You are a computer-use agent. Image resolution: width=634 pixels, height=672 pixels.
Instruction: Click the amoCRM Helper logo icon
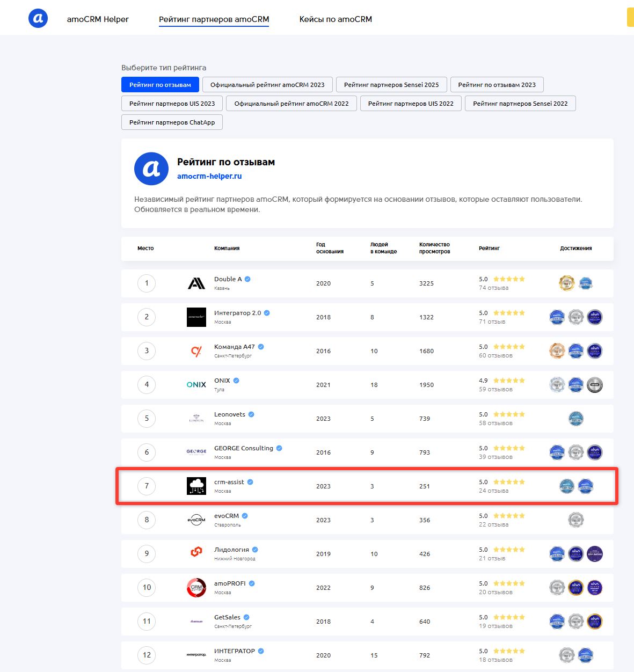[38, 18]
